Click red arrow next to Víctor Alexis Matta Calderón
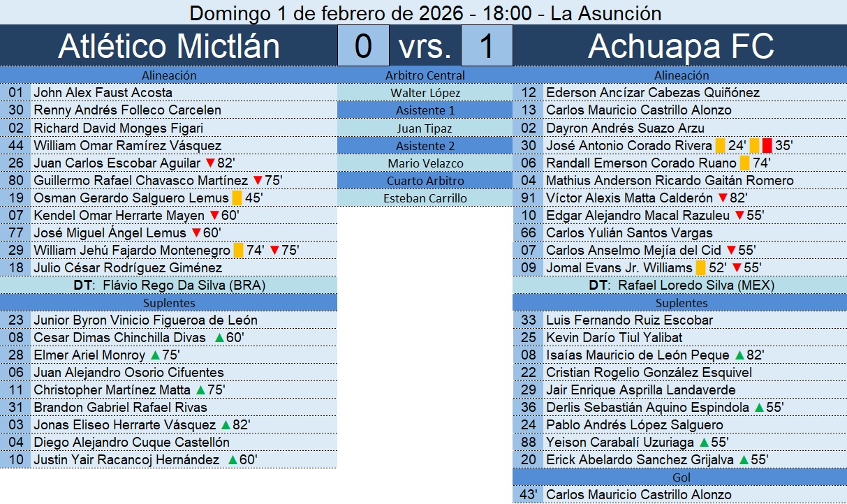 pyautogui.click(x=722, y=198)
